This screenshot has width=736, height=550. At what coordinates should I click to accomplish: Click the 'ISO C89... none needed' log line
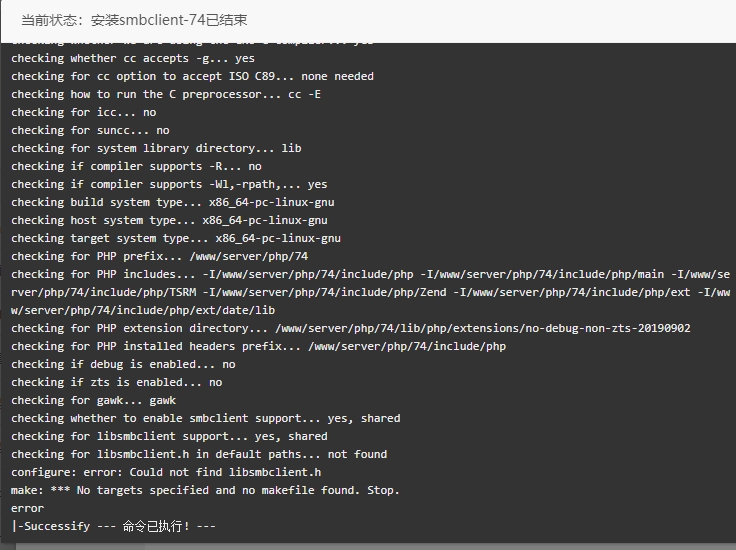192,76
